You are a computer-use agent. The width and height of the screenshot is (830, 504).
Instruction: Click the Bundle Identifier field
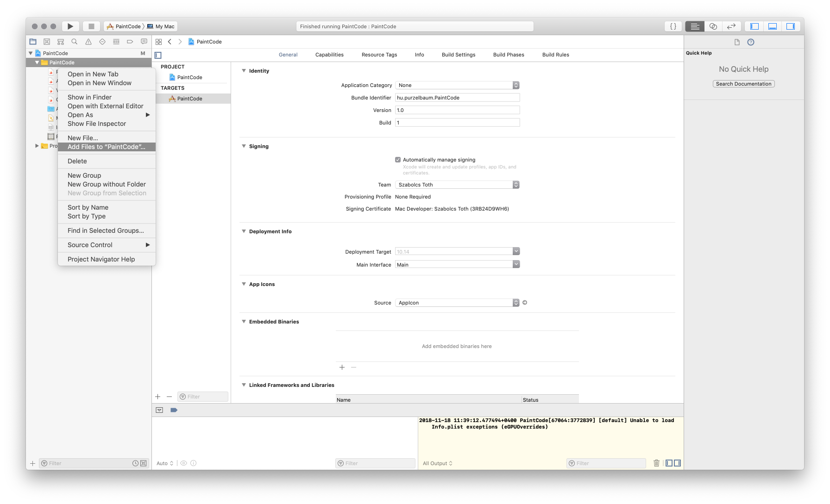pyautogui.click(x=458, y=98)
